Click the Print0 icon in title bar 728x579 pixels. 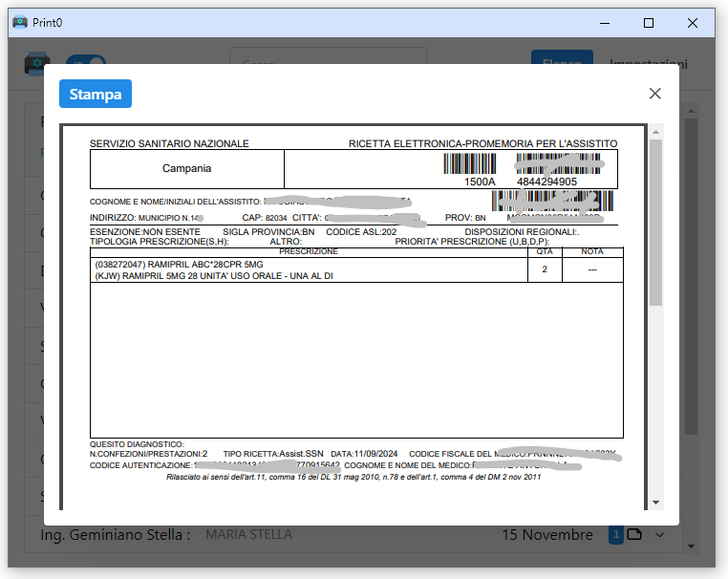20,22
